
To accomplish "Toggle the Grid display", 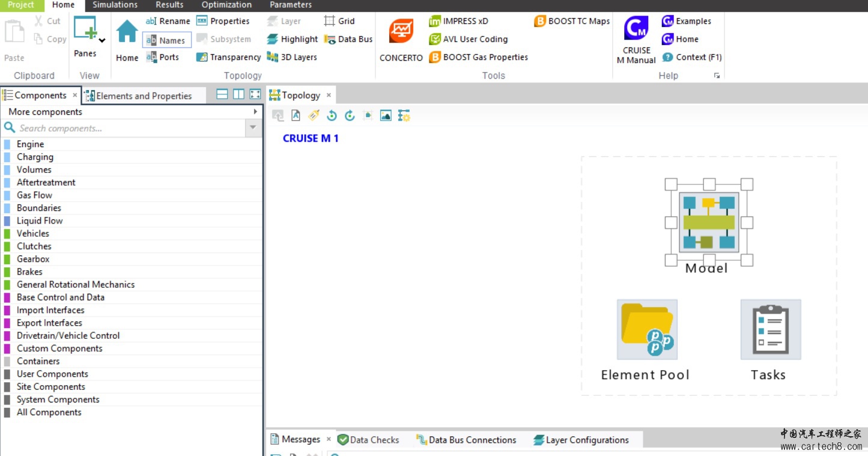I will tap(339, 21).
